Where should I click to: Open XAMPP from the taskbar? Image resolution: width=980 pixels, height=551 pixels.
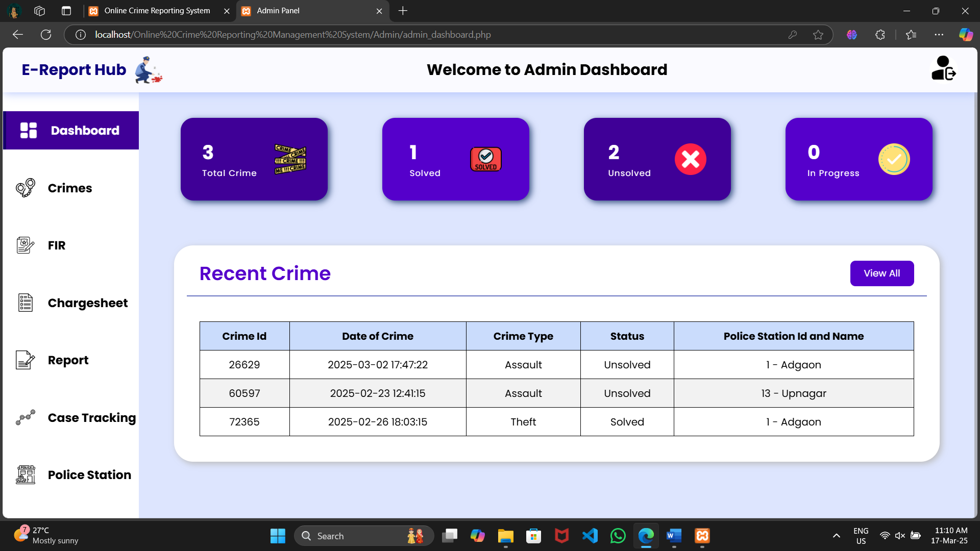[702, 536]
